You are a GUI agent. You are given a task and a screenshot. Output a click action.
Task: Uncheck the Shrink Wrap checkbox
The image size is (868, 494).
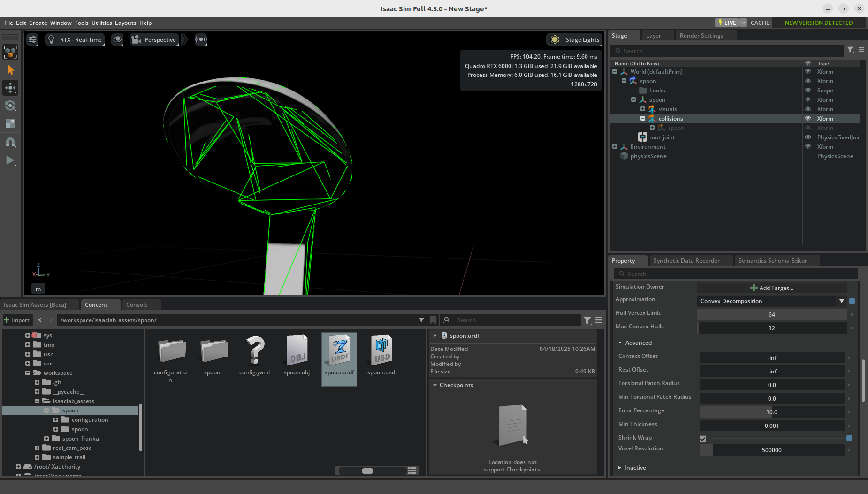tap(703, 439)
